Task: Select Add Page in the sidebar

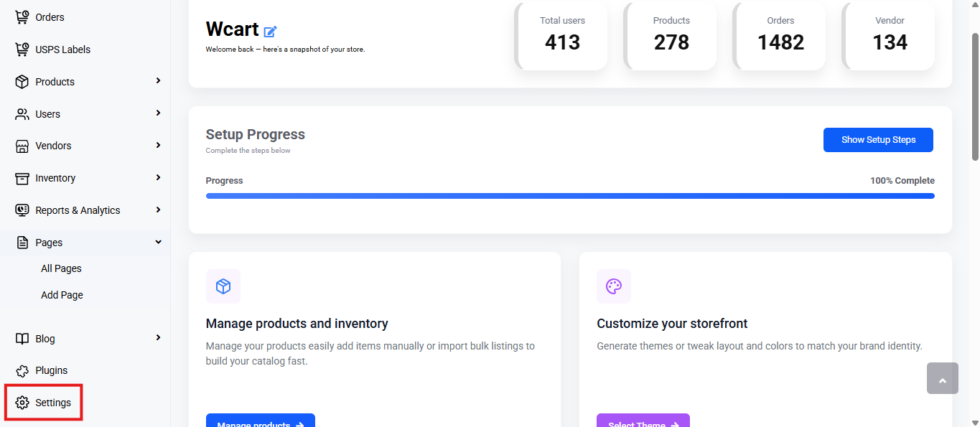Action: coord(62,295)
